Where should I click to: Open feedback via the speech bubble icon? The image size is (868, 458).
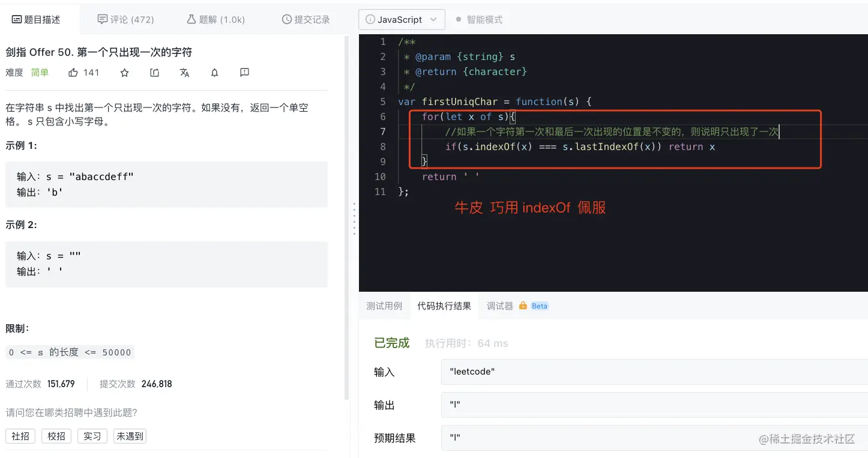click(x=244, y=73)
